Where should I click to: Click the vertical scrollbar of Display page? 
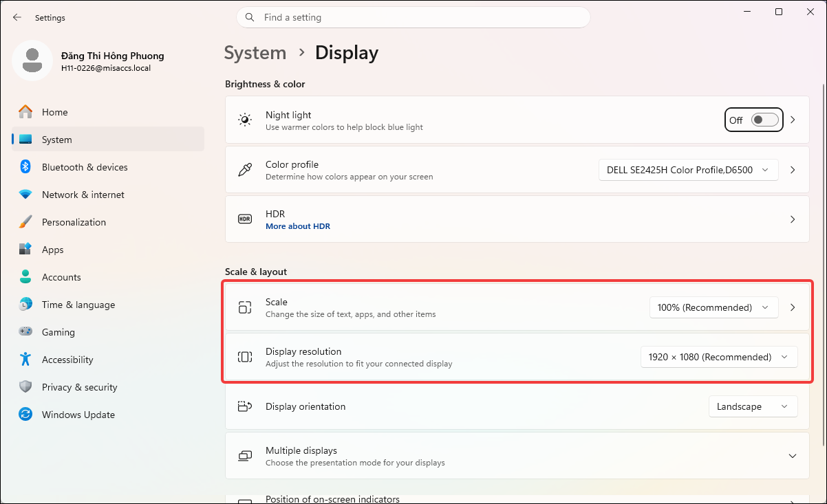point(824,265)
